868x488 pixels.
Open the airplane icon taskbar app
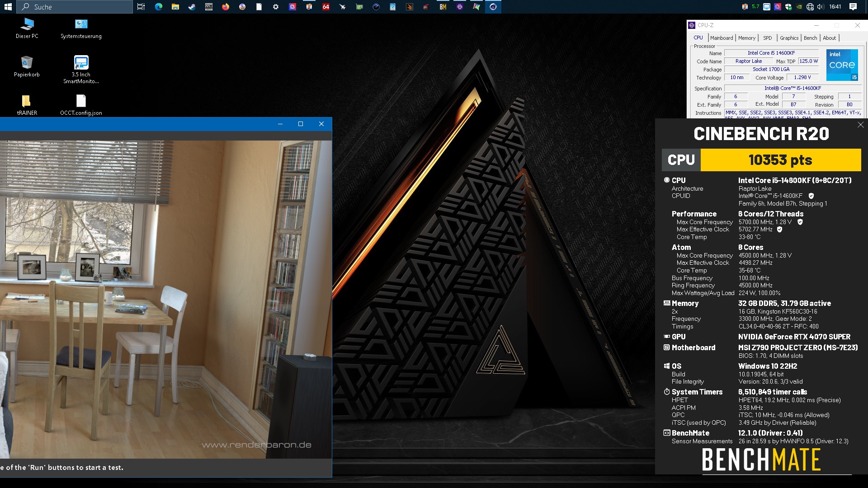[343, 7]
